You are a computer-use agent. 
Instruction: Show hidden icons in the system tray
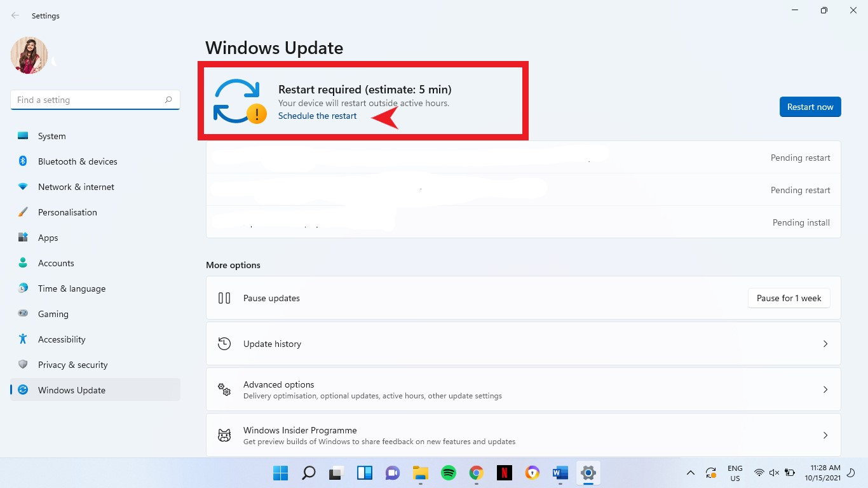690,473
